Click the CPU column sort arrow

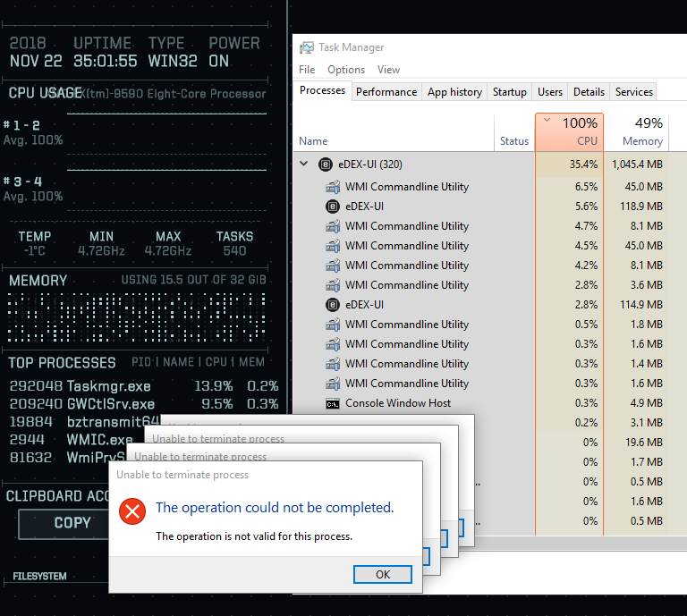(x=547, y=120)
